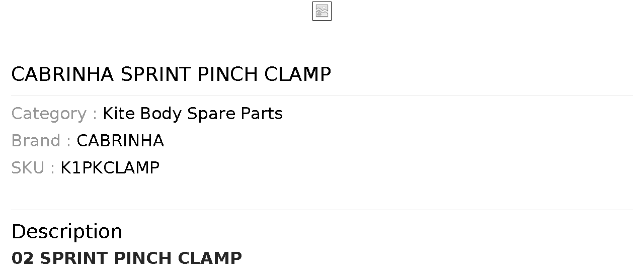
Task: Click the Description heading
Action: click(67, 232)
